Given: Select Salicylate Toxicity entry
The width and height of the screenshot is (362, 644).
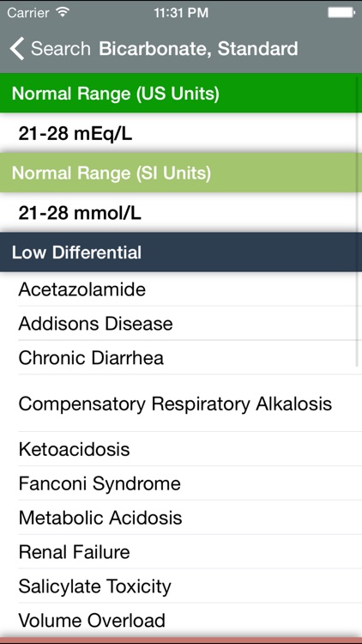Looking at the screenshot, I should (x=181, y=586).
